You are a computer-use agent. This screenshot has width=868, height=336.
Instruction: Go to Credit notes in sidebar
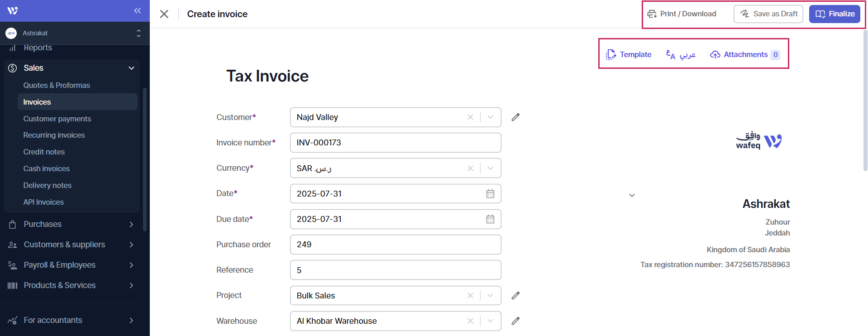pos(44,152)
